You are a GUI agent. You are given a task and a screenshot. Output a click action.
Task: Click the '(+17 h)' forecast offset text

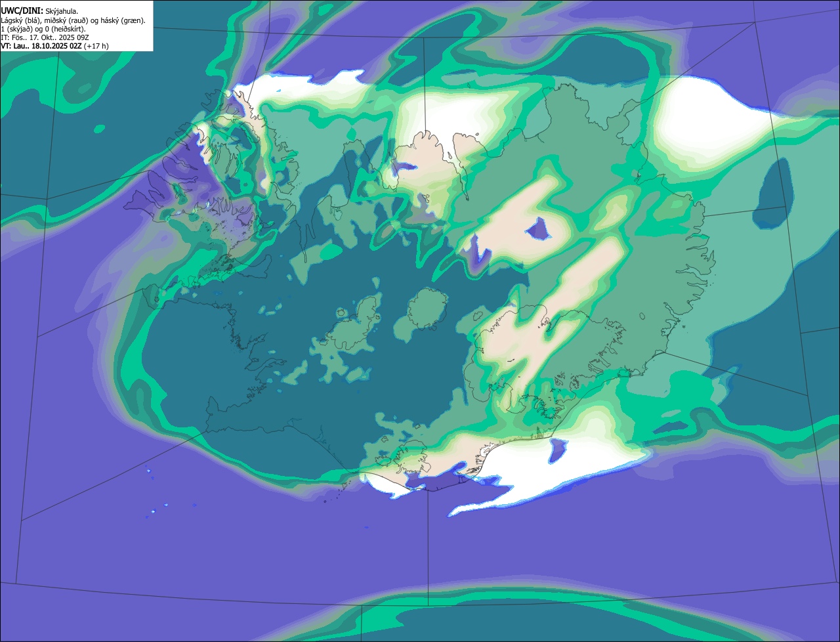click(96, 46)
